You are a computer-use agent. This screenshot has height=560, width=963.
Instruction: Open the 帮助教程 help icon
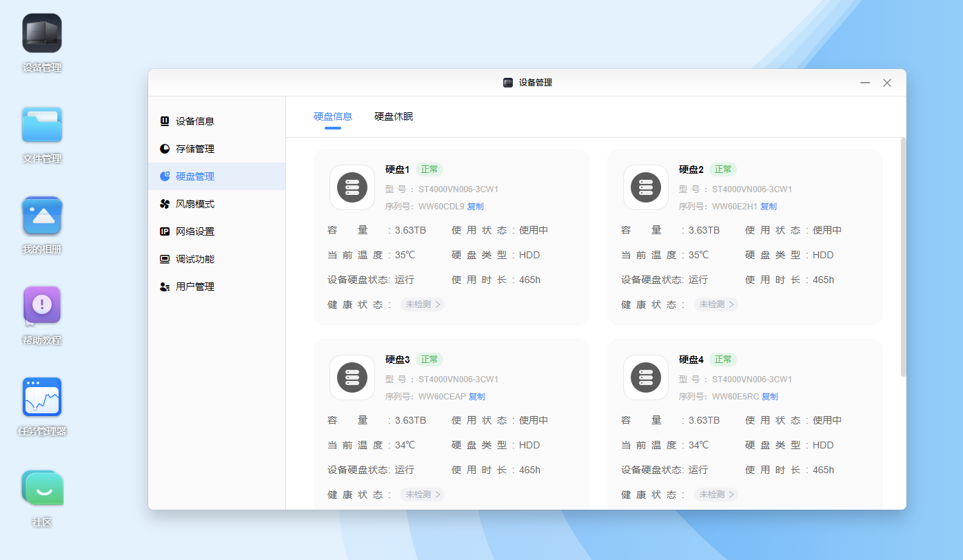(42, 306)
